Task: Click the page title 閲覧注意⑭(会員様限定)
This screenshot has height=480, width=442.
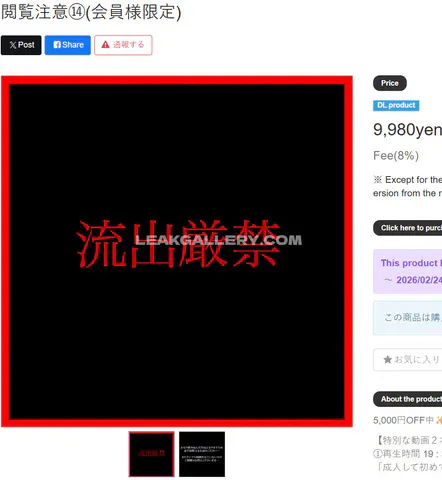Action: point(91,12)
